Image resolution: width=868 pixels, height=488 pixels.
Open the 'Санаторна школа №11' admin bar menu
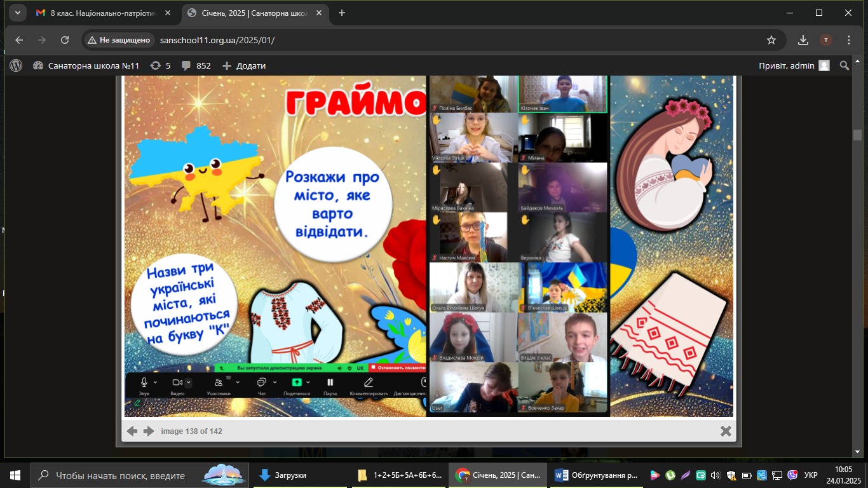[x=86, y=65]
